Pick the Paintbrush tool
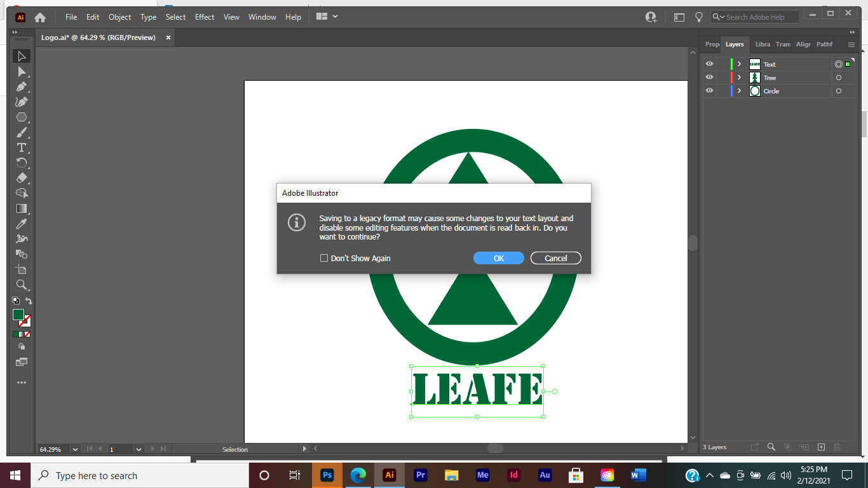Screen dimensions: 868x488 pyautogui.click(x=22, y=132)
